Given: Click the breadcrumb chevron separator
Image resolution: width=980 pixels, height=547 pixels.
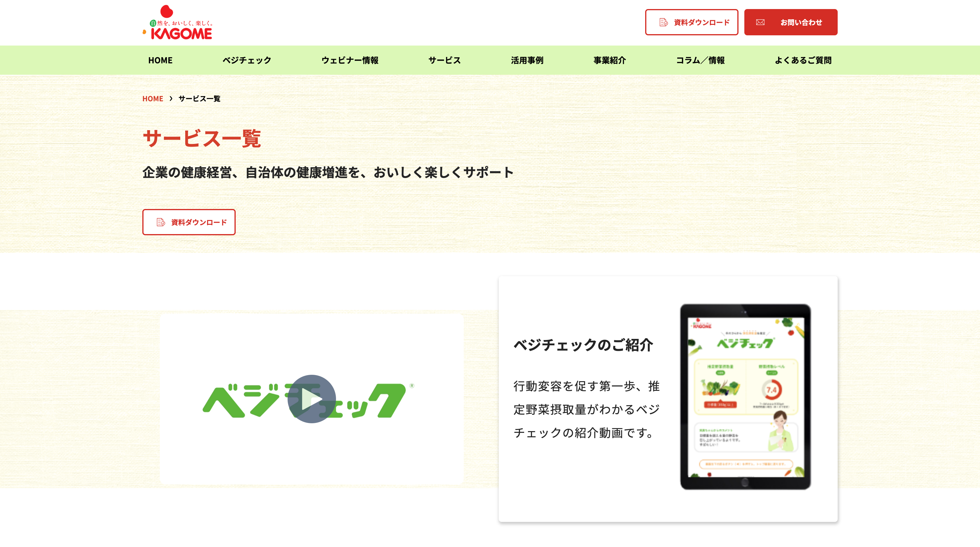Looking at the screenshot, I should click(171, 99).
